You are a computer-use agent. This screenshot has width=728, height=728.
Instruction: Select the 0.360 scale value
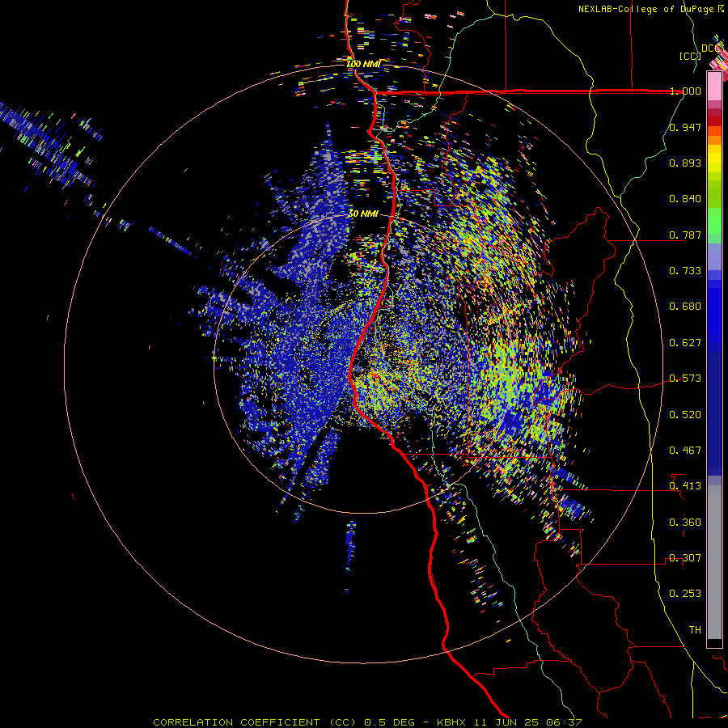[685, 523]
